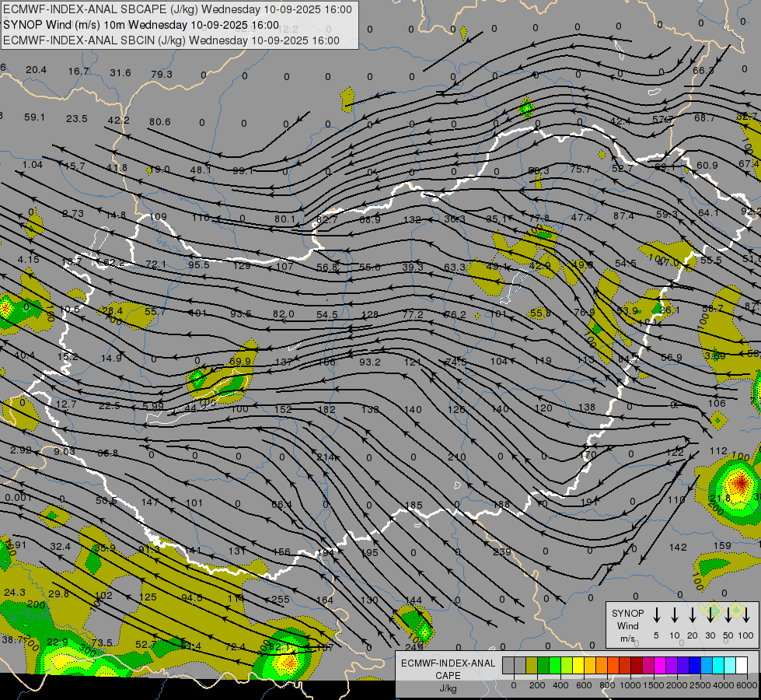Screen dimensions: 761x700
Task: Click the map value 182
Action: coord(326,410)
